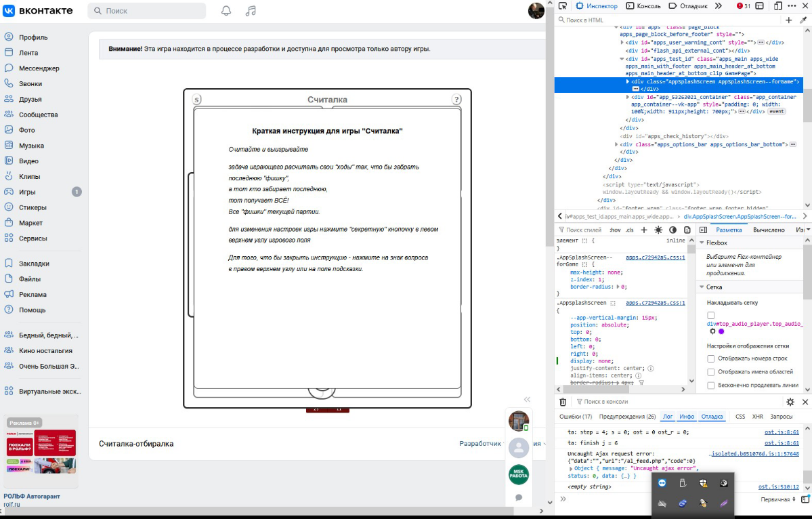Enable 'Отображать номера строк' checkbox
The image size is (812, 519).
[710, 358]
